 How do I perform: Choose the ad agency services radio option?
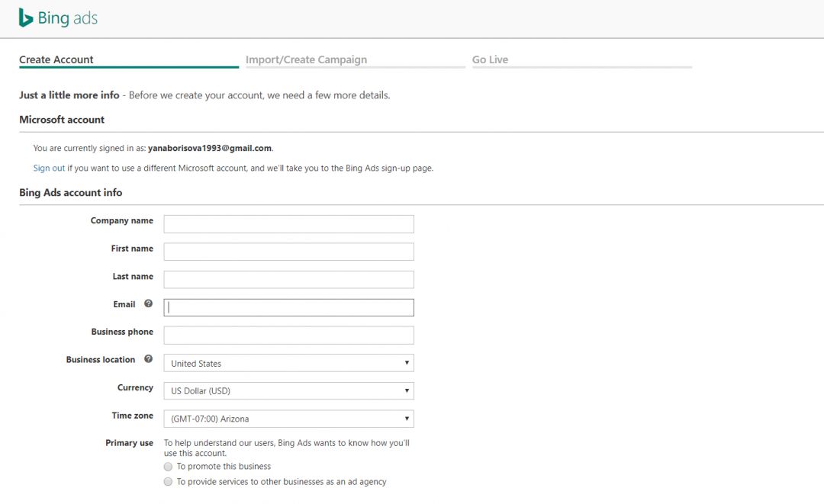click(168, 482)
